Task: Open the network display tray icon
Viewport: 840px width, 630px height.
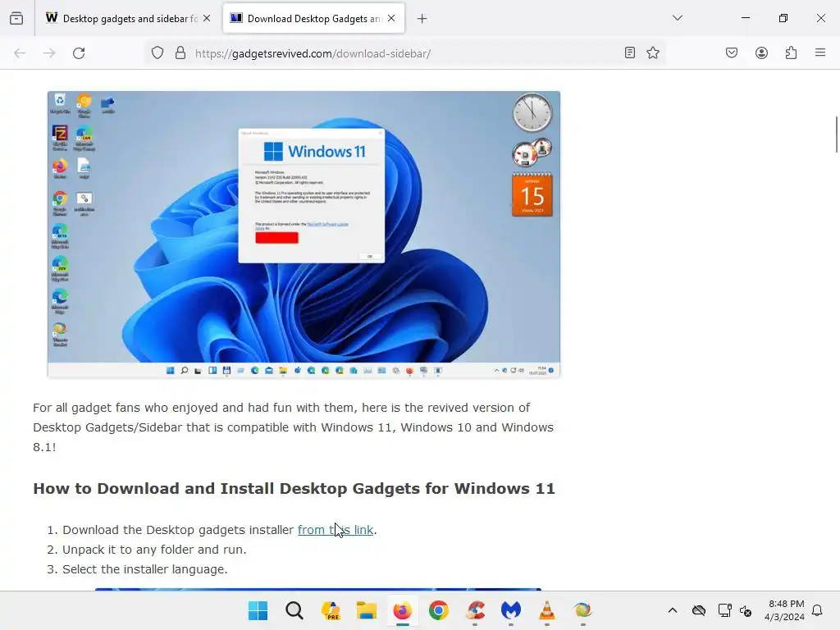Action: tap(725, 610)
